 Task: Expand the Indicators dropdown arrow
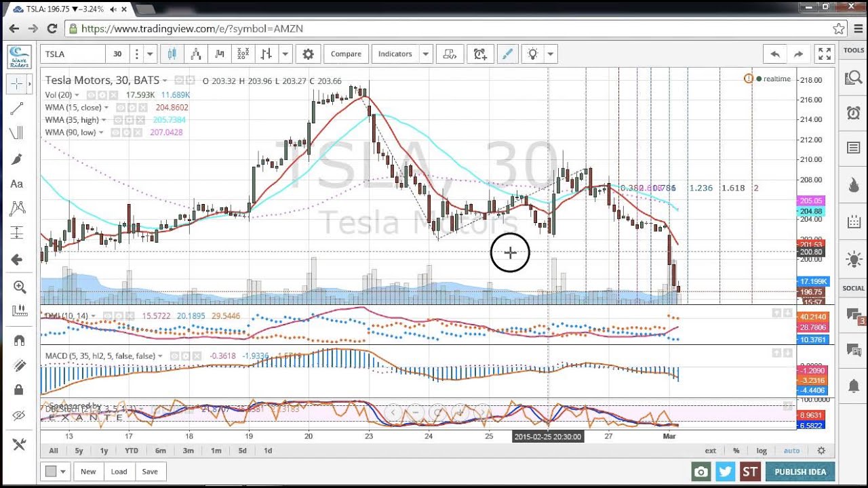tap(426, 54)
